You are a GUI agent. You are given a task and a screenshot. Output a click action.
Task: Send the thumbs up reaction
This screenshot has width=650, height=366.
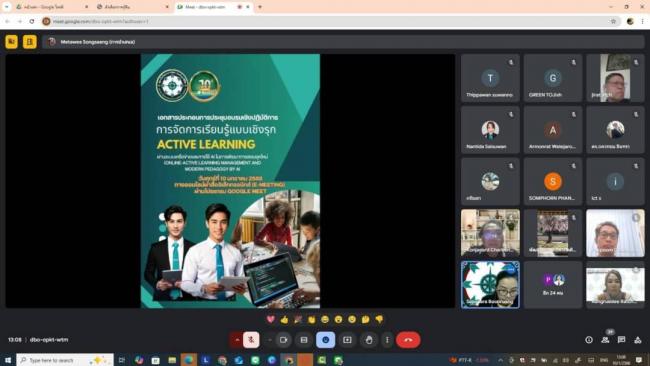284,319
